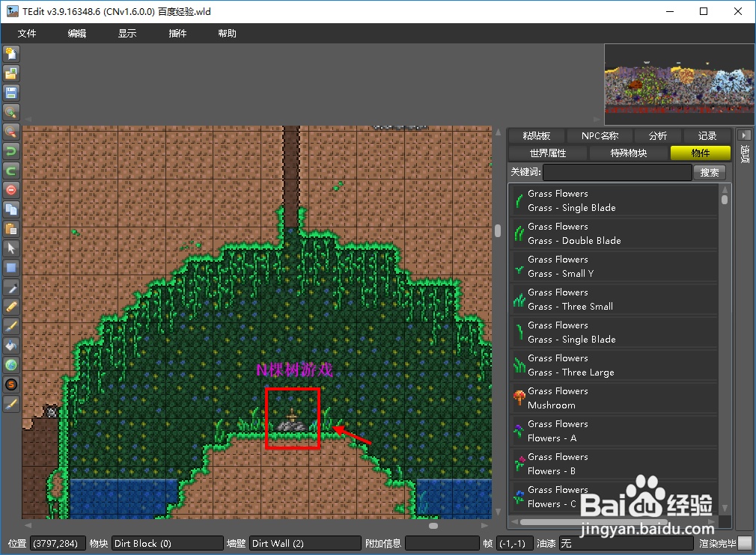The width and height of the screenshot is (756, 555).
Task: Focus the 关键词 keyword input field
Action: click(x=617, y=173)
